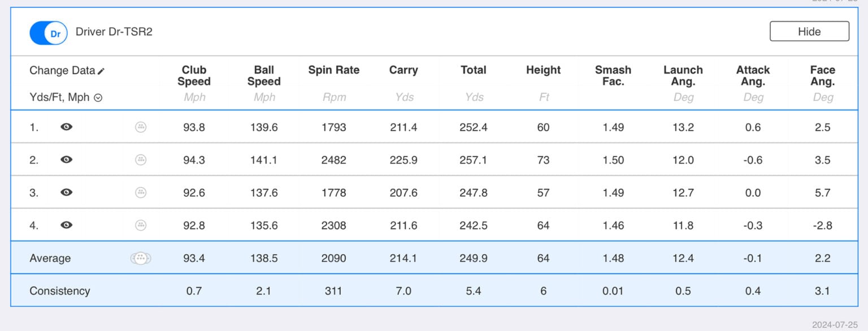Toggle visibility of shot 1
868x331 pixels.
coord(66,127)
